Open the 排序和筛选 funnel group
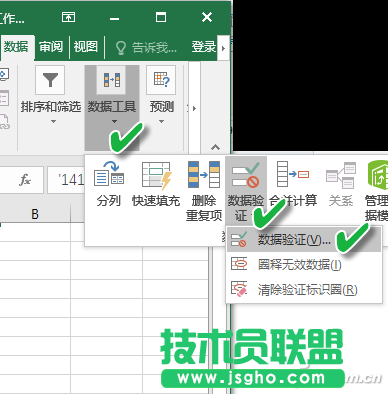This screenshot has width=388, height=394. pos(51,80)
